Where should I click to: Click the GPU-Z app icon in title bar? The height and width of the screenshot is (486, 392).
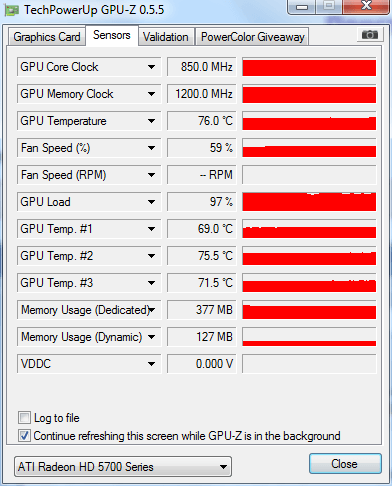(x=12, y=10)
